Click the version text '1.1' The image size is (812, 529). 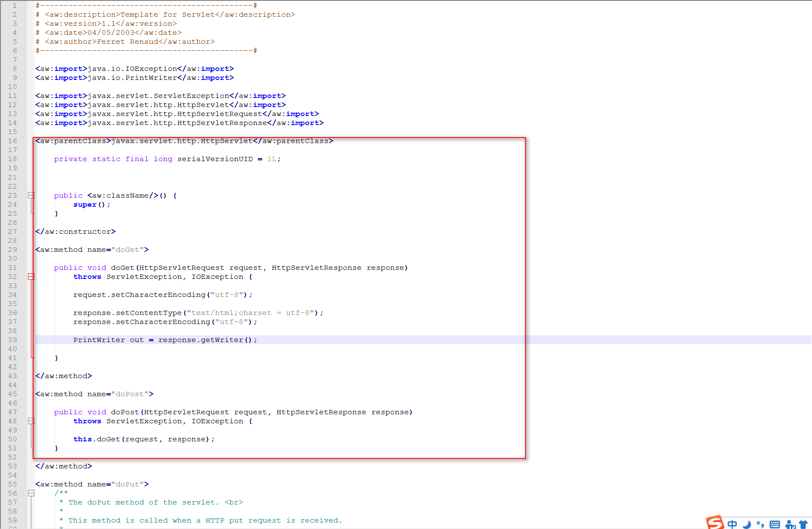click(108, 24)
